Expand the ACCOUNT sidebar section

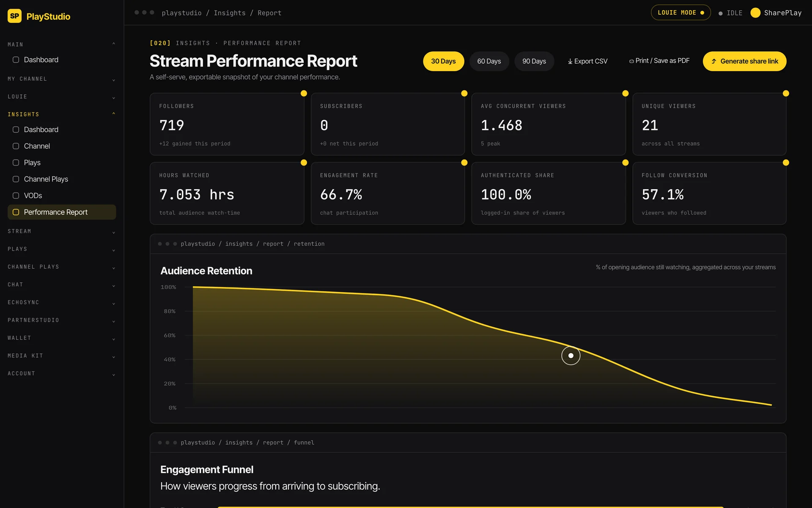coord(61,374)
